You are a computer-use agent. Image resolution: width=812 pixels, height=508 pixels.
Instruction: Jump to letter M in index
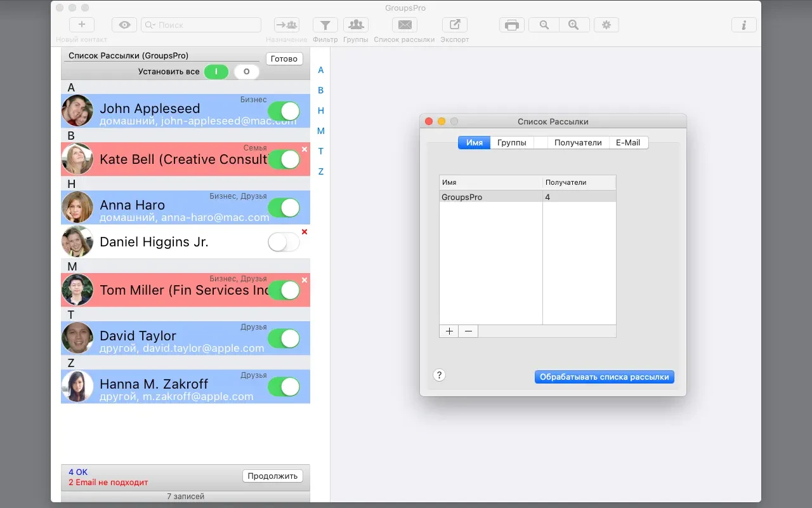[321, 131]
